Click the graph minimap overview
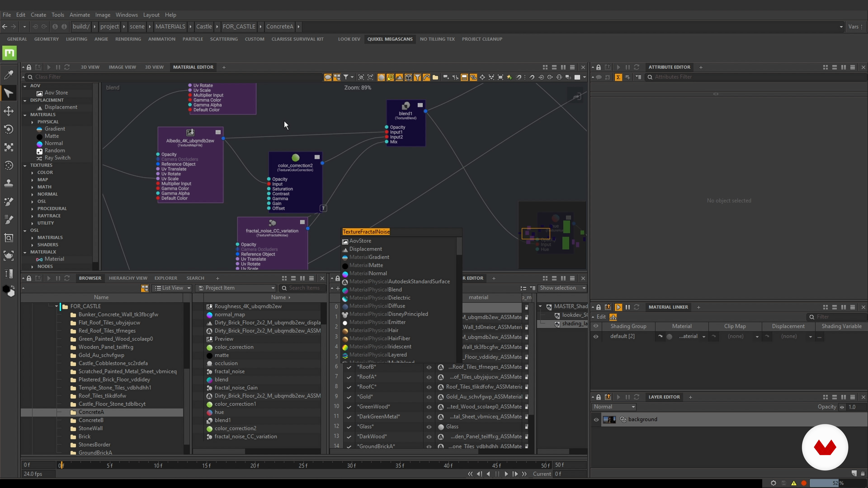Viewport: 868px width, 488px height. pyautogui.click(x=552, y=235)
